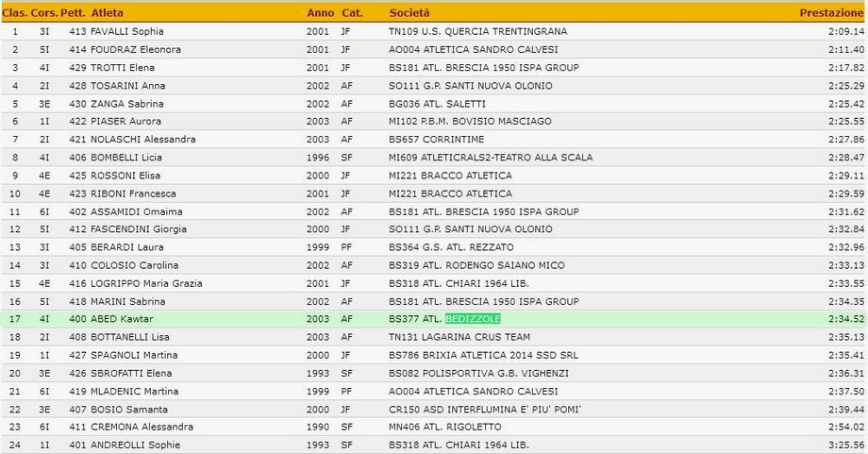Image resolution: width=868 pixels, height=454 pixels.
Task: Click club BS082 POLISPORTIVA G.B. VIGHENZI
Action: (479, 373)
